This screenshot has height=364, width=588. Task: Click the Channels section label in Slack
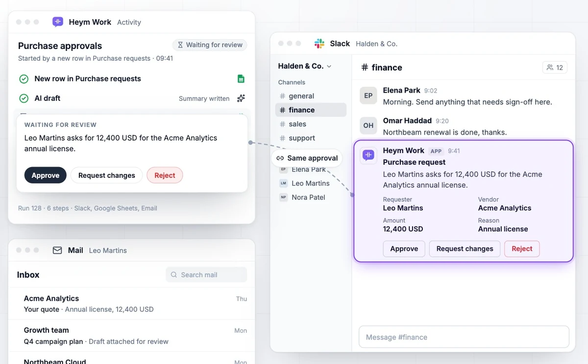pyautogui.click(x=292, y=82)
